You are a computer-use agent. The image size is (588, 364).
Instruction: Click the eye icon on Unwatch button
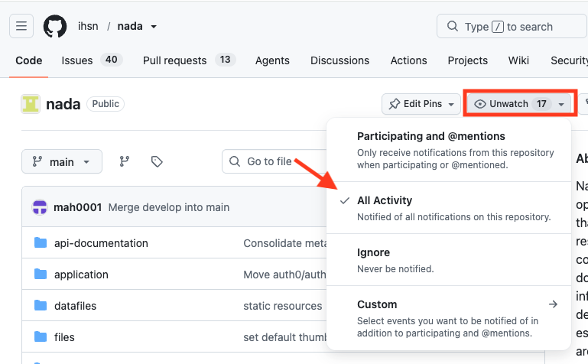[x=480, y=104]
